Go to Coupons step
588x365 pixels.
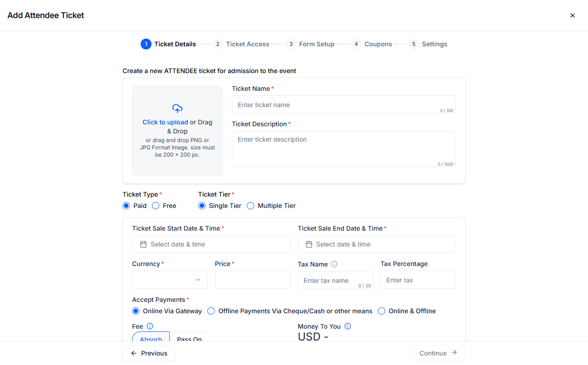371,44
